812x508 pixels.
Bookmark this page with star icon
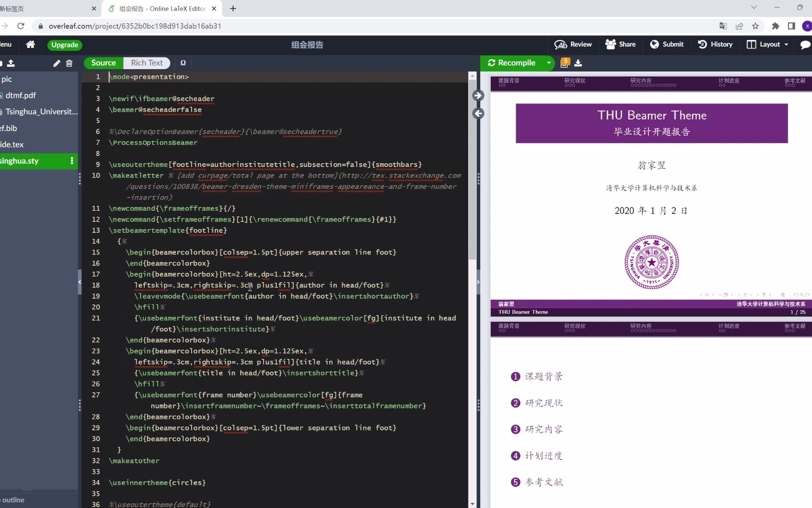(755, 26)
